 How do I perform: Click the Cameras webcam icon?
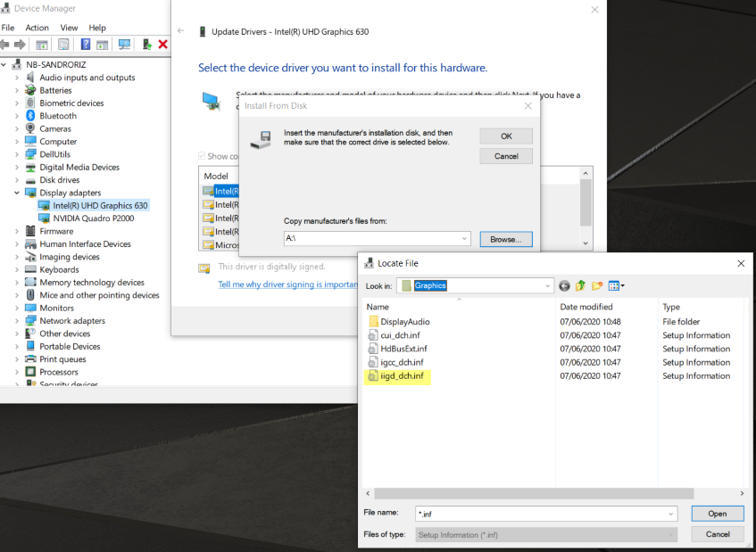coord(30,128)
